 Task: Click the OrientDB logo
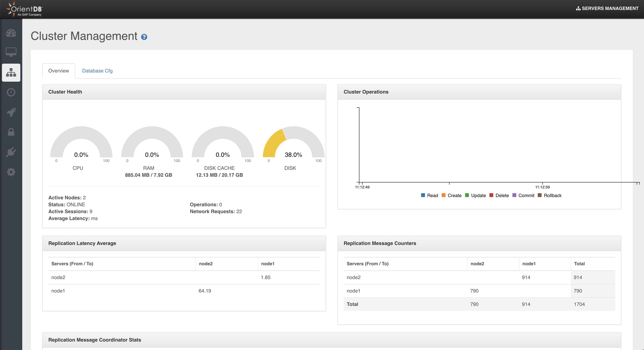point(25,9)
